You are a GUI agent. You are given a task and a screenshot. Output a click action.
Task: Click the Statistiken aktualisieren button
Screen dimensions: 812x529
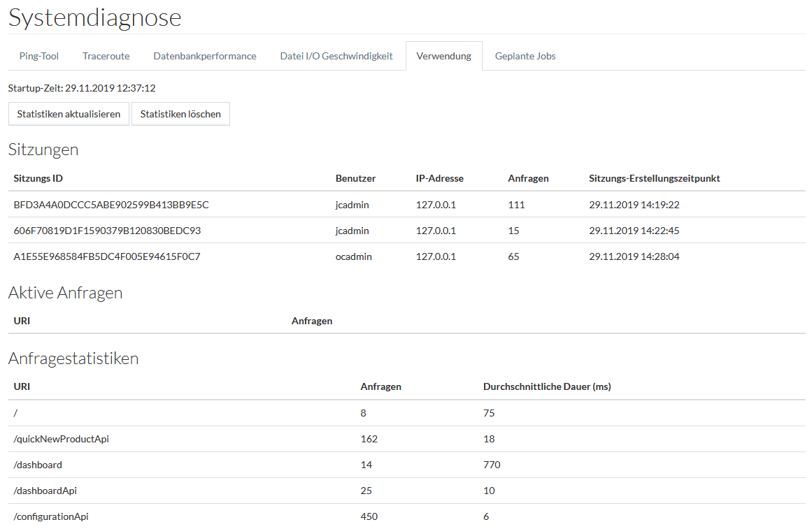[69, 114]
